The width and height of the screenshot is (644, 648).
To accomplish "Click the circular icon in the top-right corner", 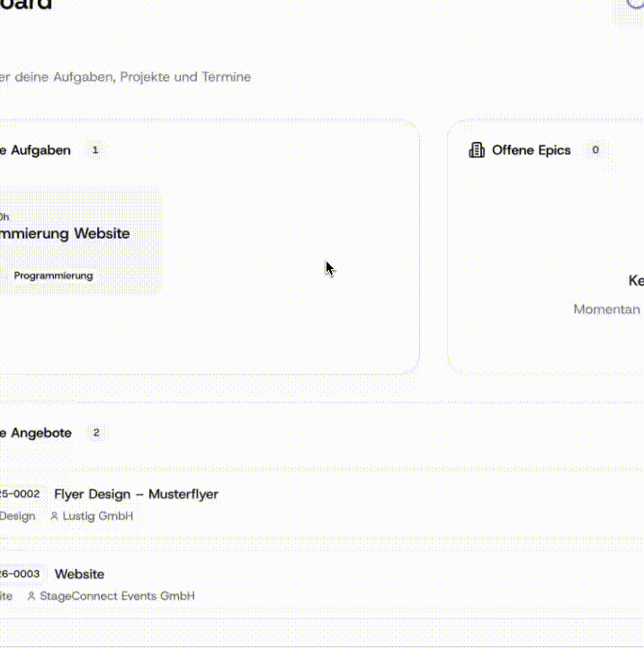I will (635, 4).
